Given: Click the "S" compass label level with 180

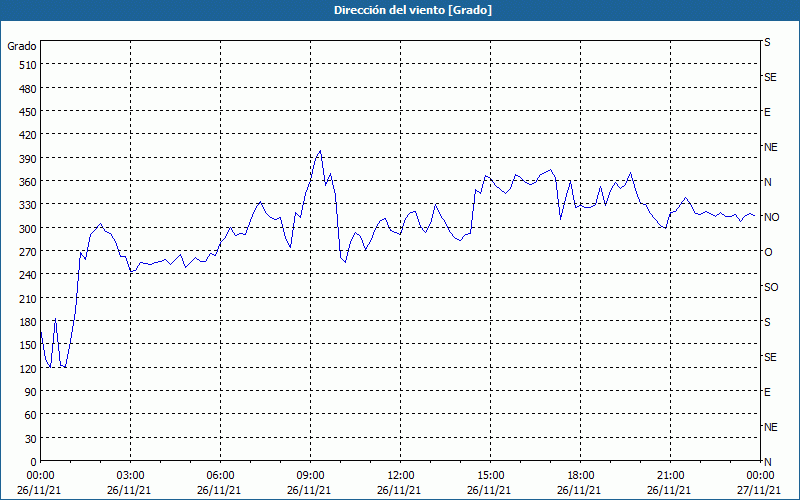Looking at the screenshot, I should (x=767, y=322).
